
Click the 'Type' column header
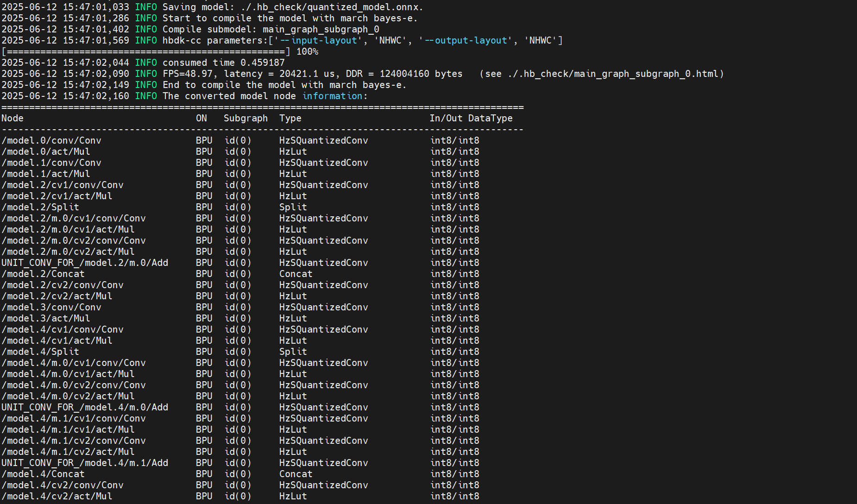pos(290,118)
